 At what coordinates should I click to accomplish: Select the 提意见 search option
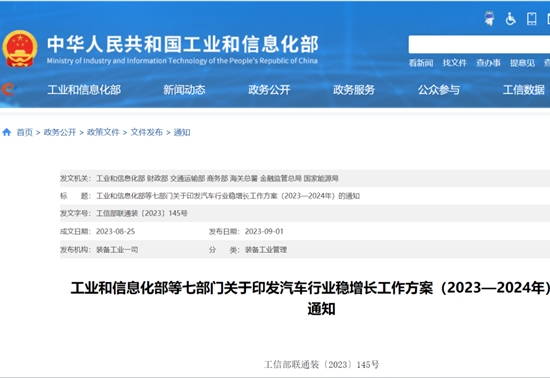[x=522, y=63]
